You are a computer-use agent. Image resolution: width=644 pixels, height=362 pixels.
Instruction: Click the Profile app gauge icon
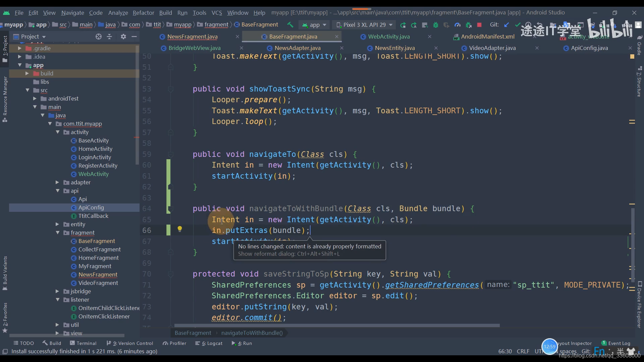[458, 25]
